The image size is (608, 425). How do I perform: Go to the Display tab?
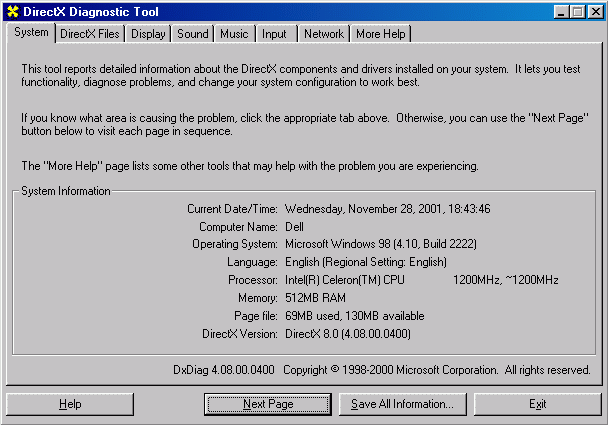click(x=148, y=34)
